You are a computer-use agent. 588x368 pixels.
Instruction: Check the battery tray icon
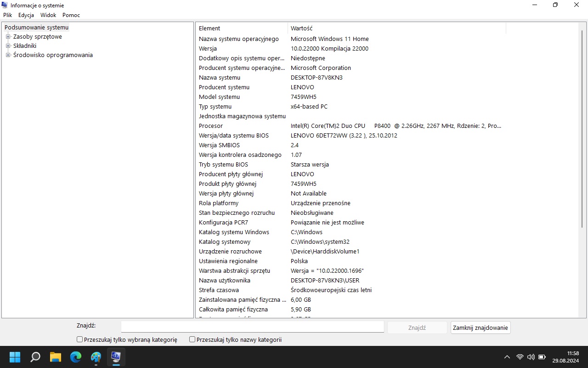pos(542,356)
